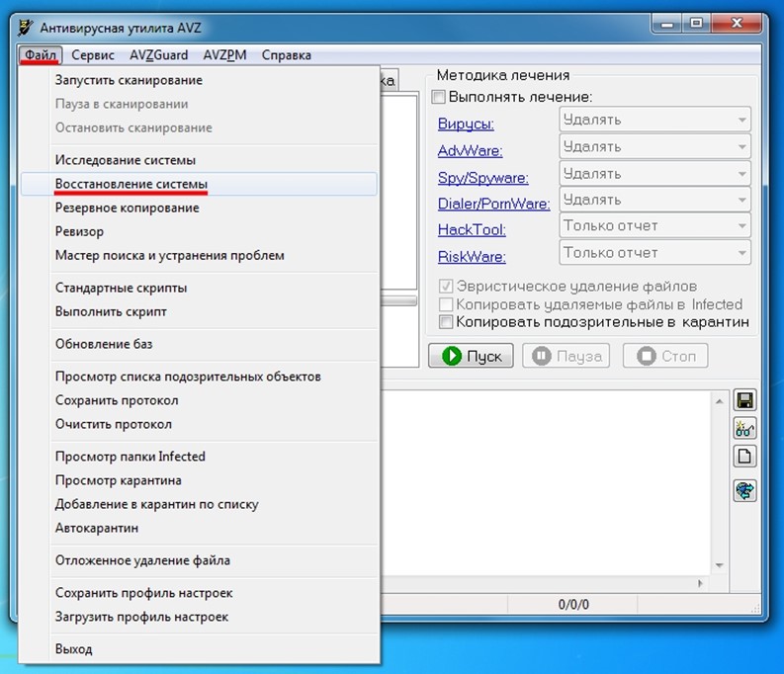
Task: Click protocol pane scroll down arrow
Action: pos(719,565)
